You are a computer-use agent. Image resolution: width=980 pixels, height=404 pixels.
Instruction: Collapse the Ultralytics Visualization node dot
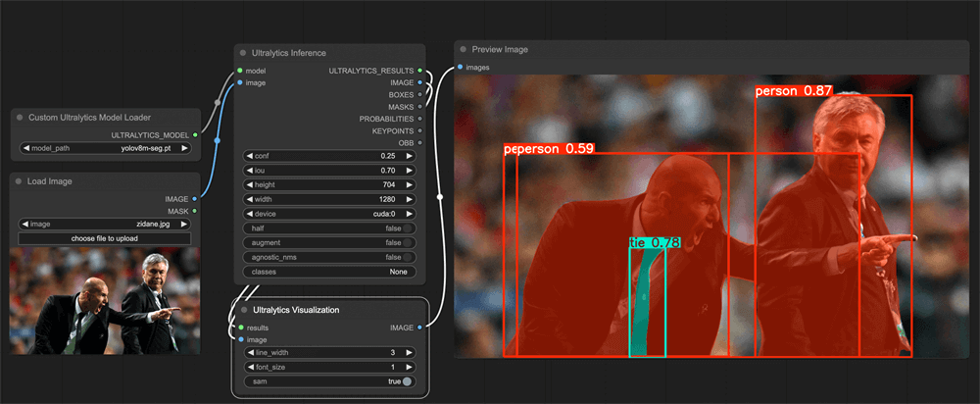[243, 310]
